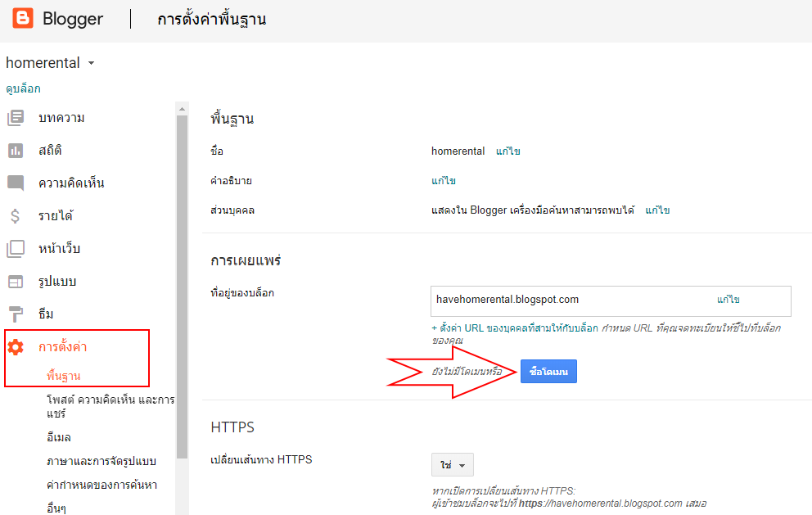The width and height of the screenshot is (812, 515).
Task: Click the การตั้งค่า gear icon
Action: 16,347
